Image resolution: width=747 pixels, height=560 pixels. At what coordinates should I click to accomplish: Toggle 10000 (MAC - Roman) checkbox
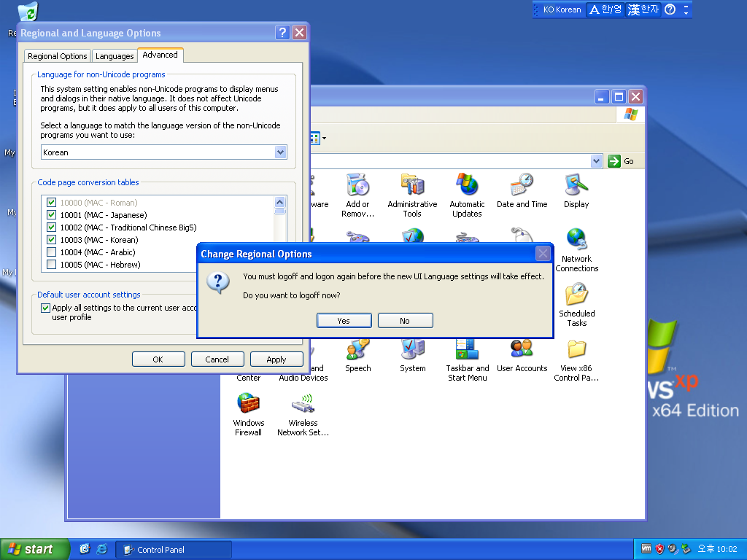[x=52, y=203]
